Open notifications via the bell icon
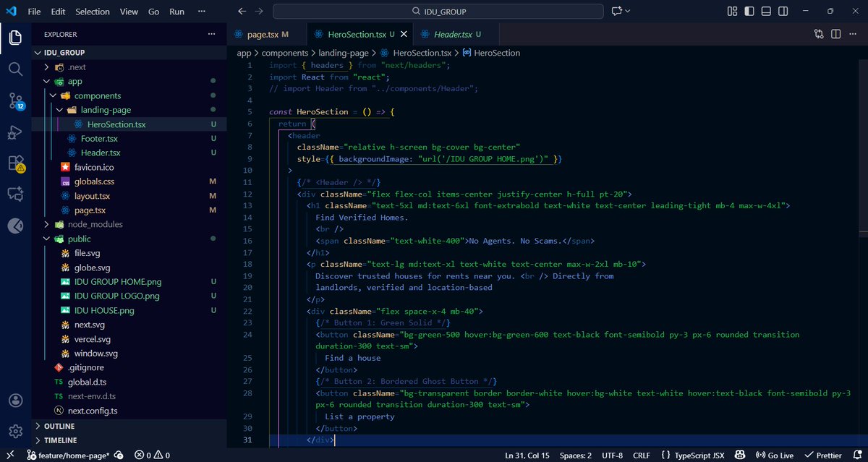868x462 pixels. coord(858,455)
